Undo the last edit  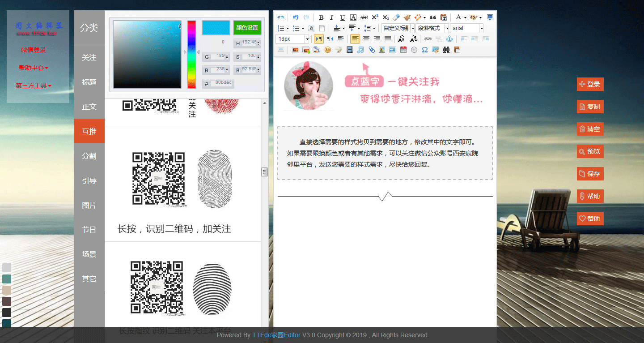coord(296,17)
